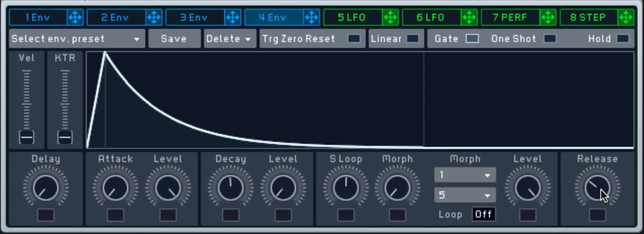Click the modulation slot under Morph knob
The width and height of the screenshot is (644, 234).
397,215
